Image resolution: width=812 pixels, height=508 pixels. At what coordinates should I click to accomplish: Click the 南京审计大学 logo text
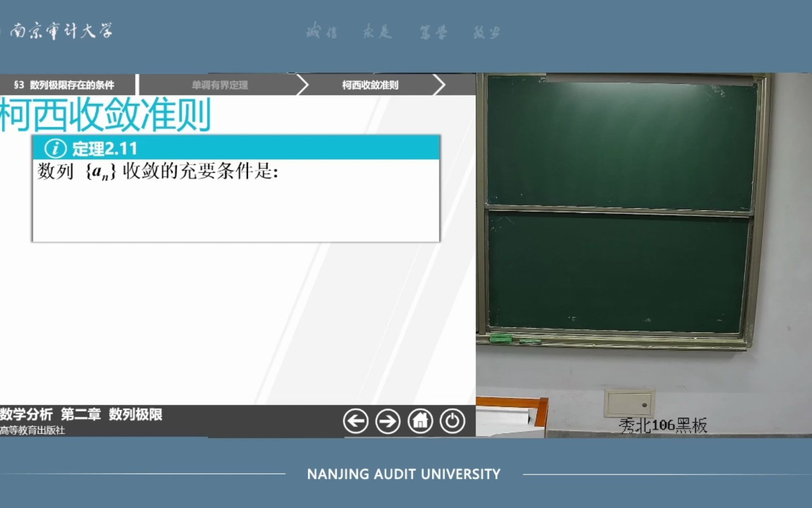[61, 31]
